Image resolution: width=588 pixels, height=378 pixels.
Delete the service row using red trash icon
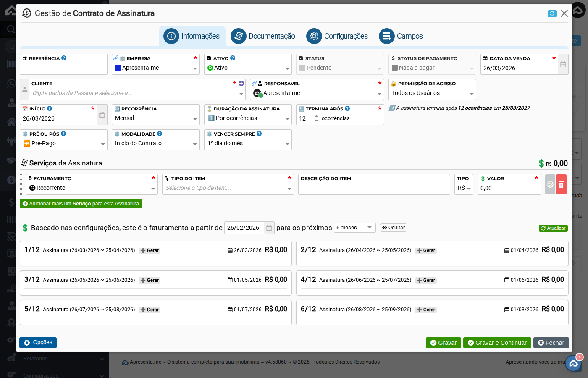coord(561,184)
